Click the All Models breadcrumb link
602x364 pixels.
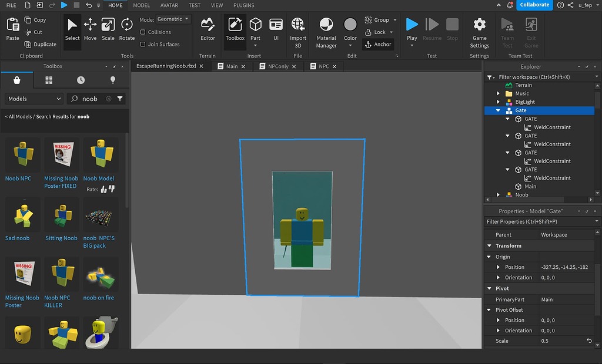click(x=20, y=116)
